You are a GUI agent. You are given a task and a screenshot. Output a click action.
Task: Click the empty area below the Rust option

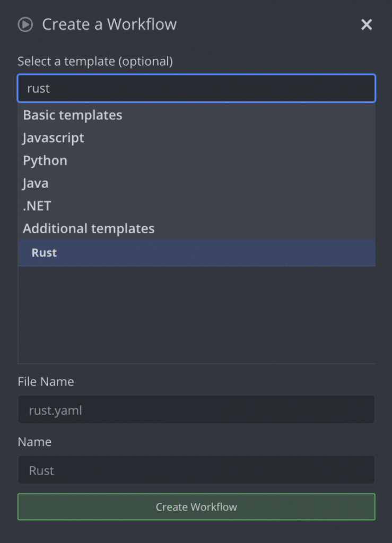pos(196,315)
